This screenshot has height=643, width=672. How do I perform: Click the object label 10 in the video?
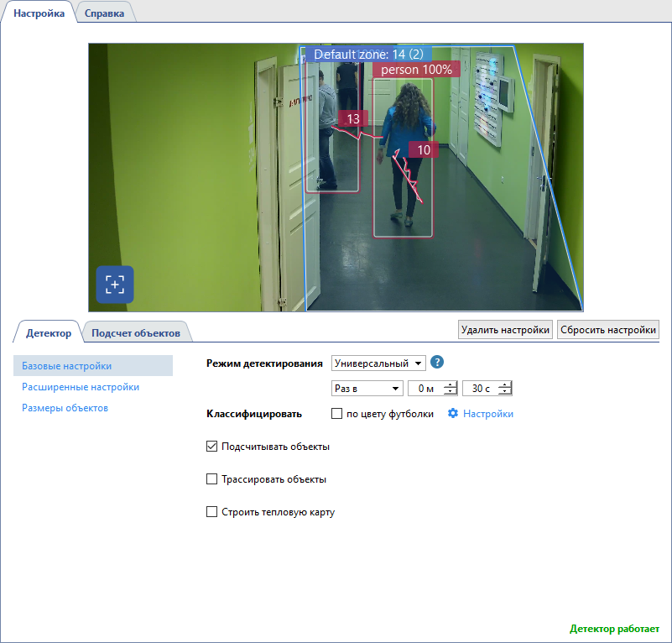pos(424,149)
